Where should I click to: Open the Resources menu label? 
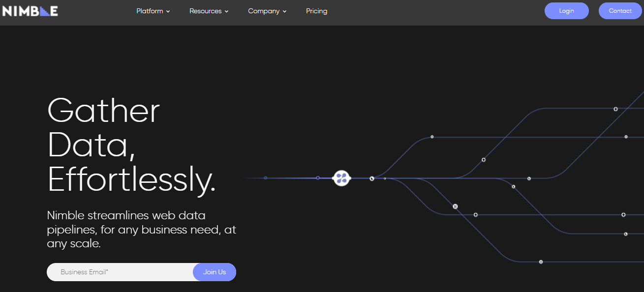pyautogui.click(x=205, y=11)
